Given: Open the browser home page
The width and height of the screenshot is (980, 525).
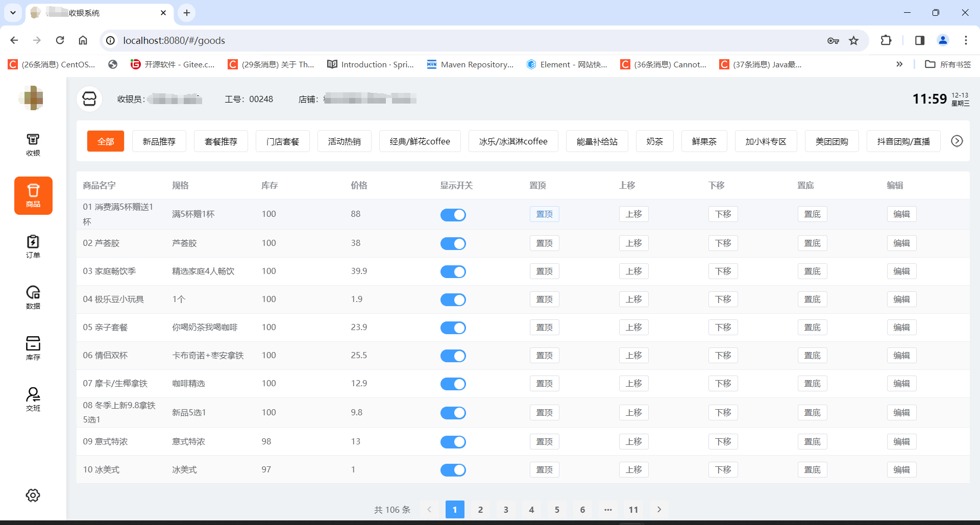Looking at the screenshot, I should click(83, 40).
